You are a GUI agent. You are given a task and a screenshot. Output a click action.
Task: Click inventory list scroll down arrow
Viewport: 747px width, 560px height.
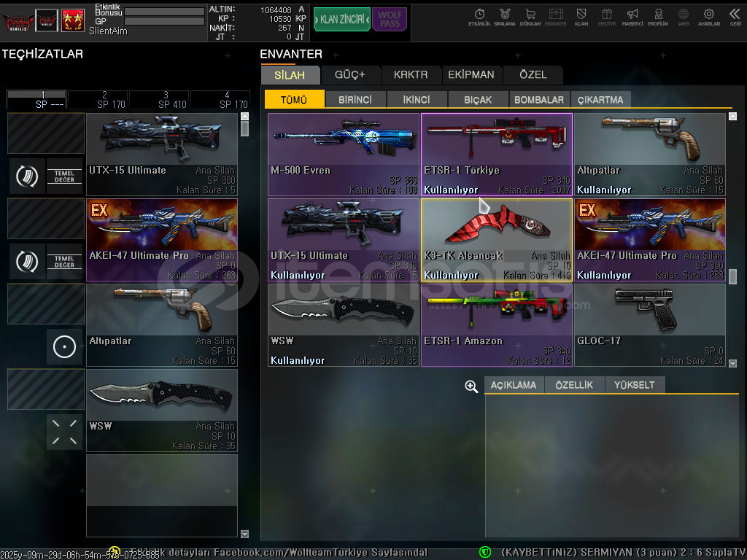(x=732, y=363)
